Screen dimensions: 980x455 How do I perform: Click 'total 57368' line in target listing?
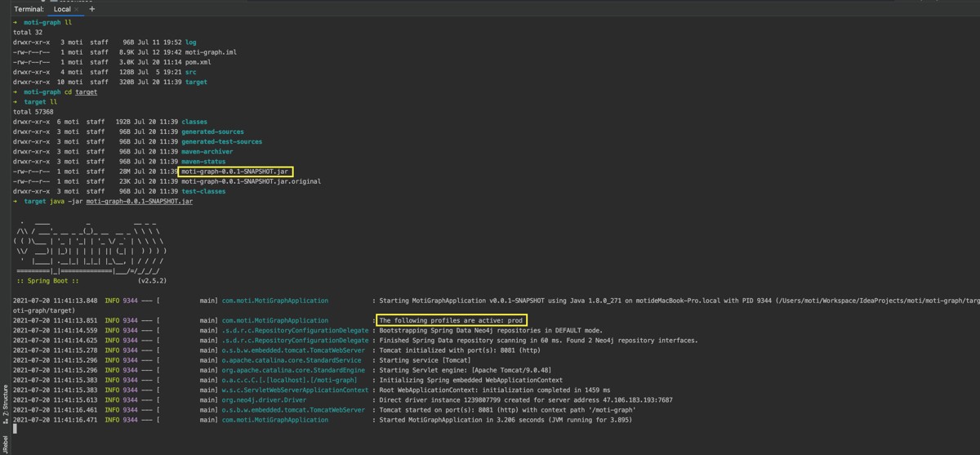click(x=33, y=112)
